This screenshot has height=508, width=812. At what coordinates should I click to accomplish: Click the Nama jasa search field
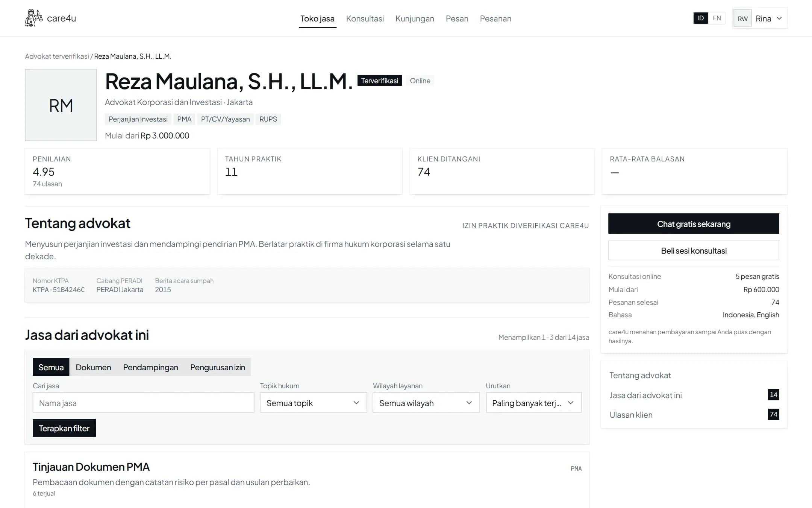pyautogui.click(x=143, y=403)
